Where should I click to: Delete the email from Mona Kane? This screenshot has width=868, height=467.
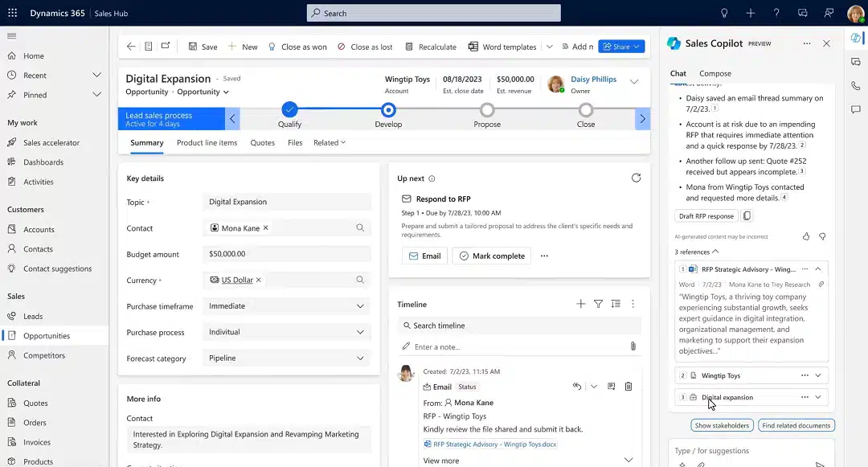(628, 386)
